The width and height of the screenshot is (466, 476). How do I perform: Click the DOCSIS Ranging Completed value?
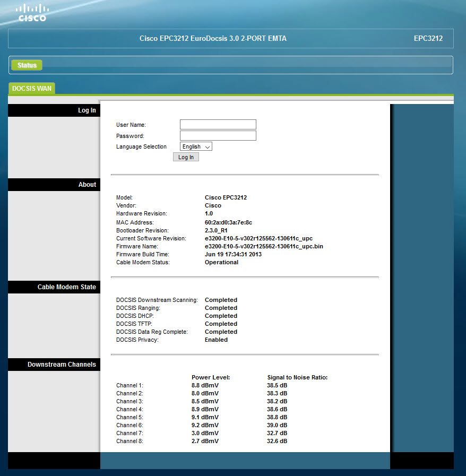click(x=221, y=308)
